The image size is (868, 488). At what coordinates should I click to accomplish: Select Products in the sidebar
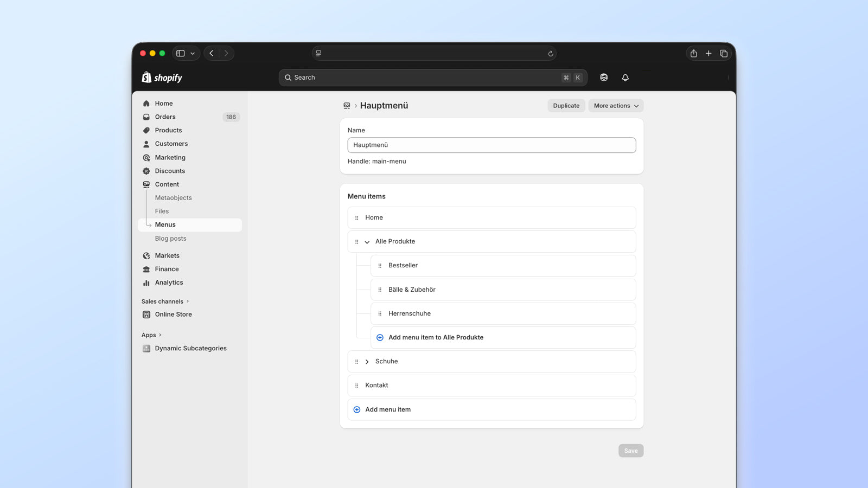(x=168, y=130)
